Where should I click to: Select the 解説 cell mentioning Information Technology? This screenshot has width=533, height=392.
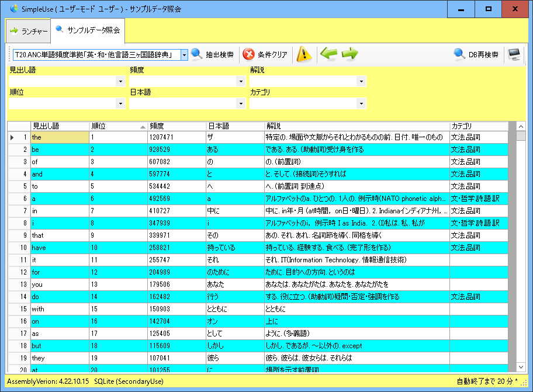pyautogui.click(x=357, y=260)
